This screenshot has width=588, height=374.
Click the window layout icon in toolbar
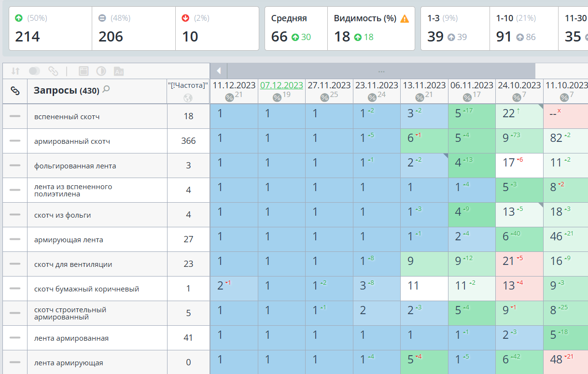coord(84,71)
